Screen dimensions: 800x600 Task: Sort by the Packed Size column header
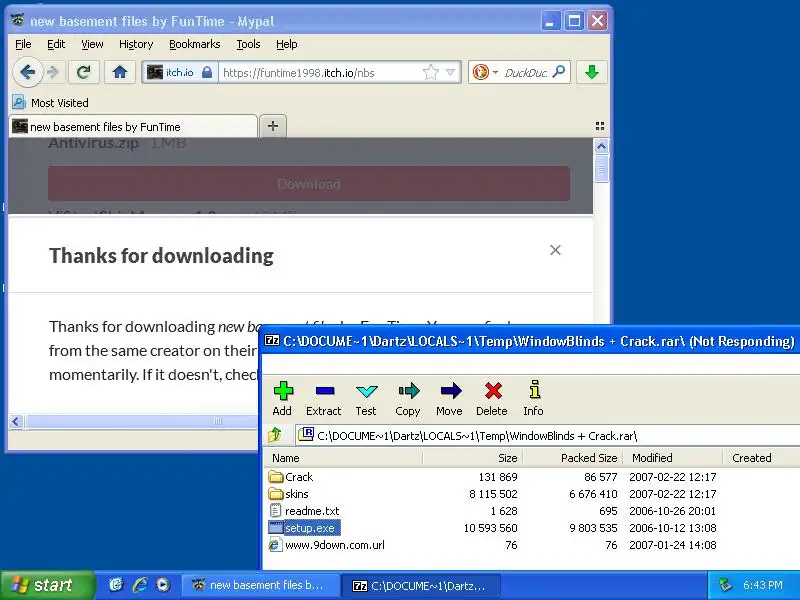pyautogui.click(x=573, y=458)
